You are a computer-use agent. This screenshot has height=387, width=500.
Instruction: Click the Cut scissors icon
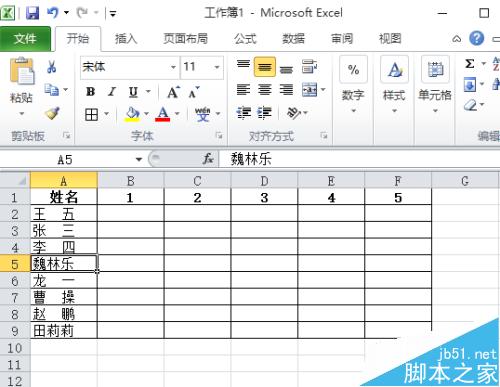coord(51,67)
